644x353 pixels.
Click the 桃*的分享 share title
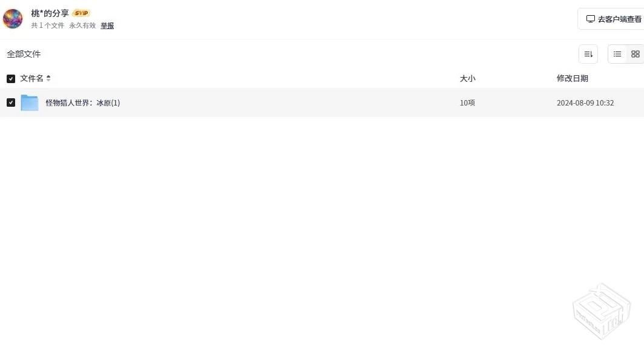coord(50,13)
